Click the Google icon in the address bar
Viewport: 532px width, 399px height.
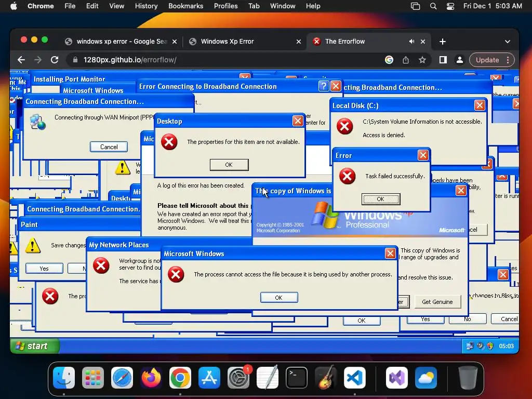[x=389, y=60]
